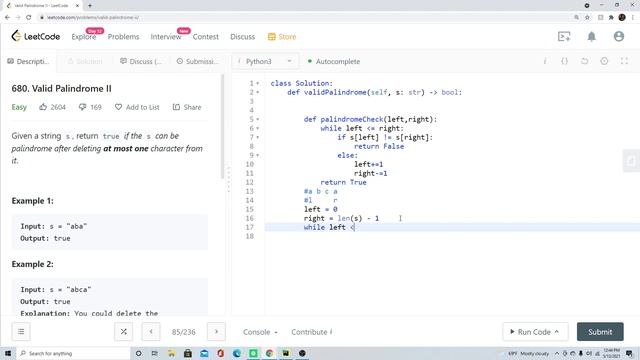The height and width of the screenshot is (360, 640).
Task: Pick a random problem shuffle icon
Action: coord(123,331)
